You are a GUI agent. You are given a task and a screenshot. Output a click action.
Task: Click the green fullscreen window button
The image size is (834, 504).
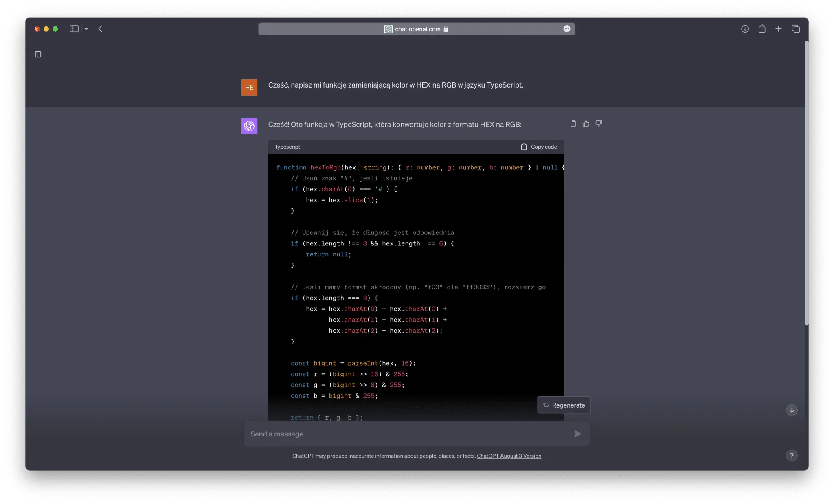point(55,29)
